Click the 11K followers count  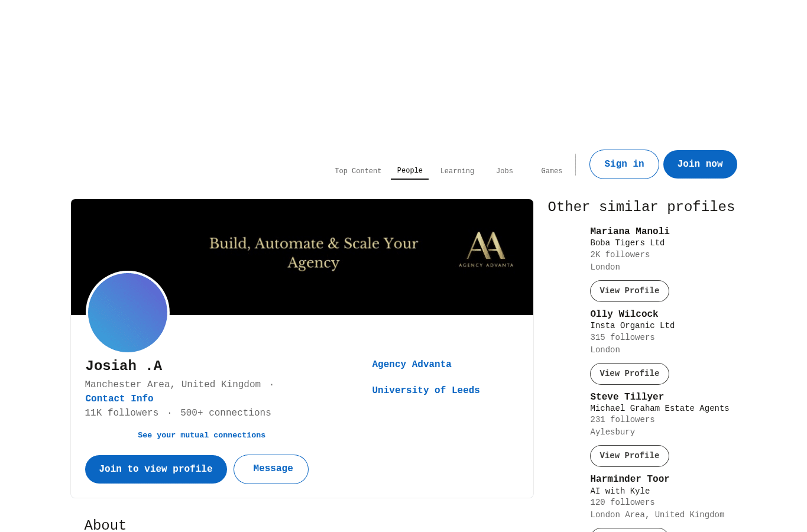(x=122, y=413)
